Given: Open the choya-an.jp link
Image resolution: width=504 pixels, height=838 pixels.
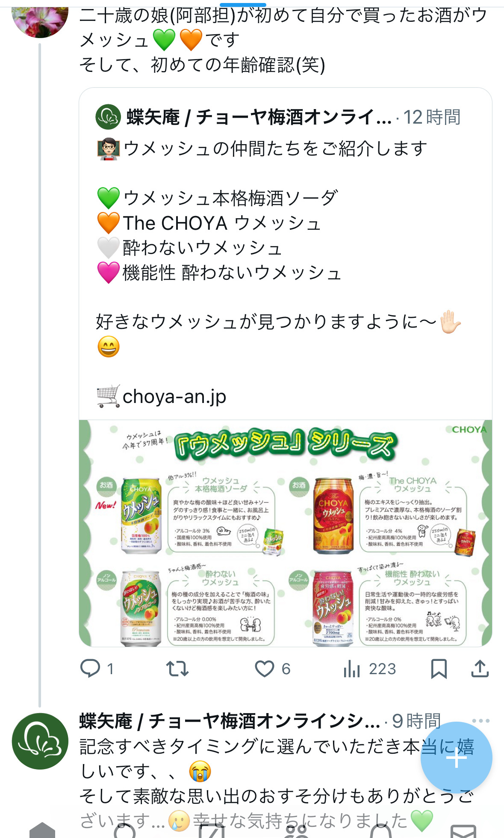Looking at the screenshot, I should 174,397.
